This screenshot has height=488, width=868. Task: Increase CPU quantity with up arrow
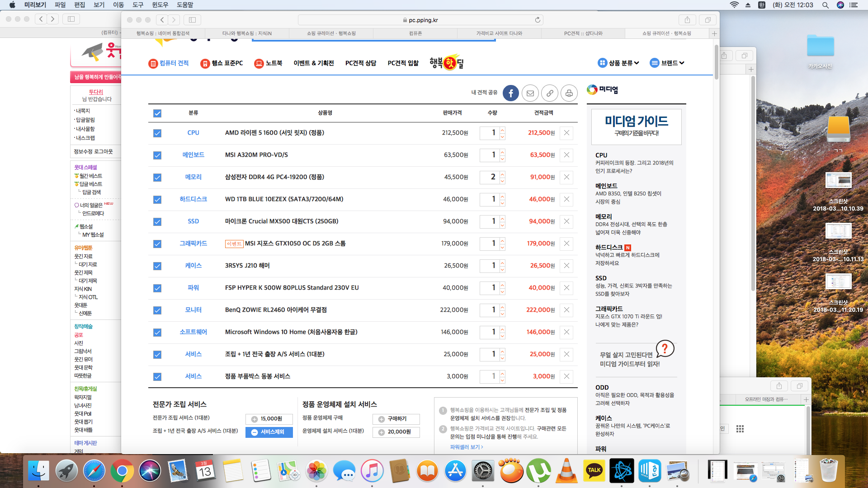[x=502, y=130]
